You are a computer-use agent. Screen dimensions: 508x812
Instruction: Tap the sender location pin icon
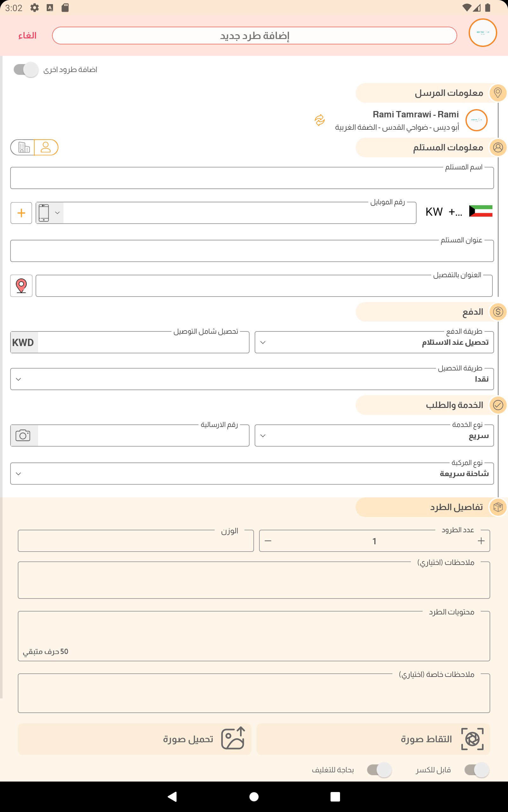pyautogui.click(x=498, y=93)
